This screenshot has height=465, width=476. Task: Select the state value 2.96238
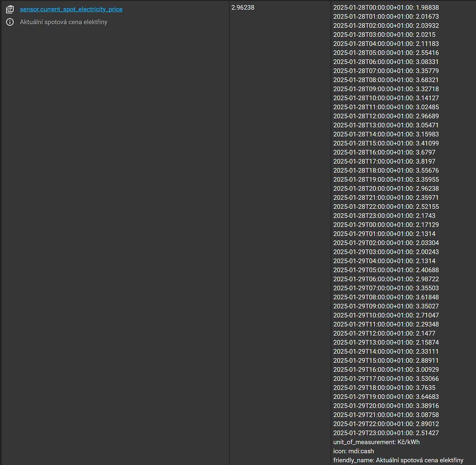pos(243,7)
